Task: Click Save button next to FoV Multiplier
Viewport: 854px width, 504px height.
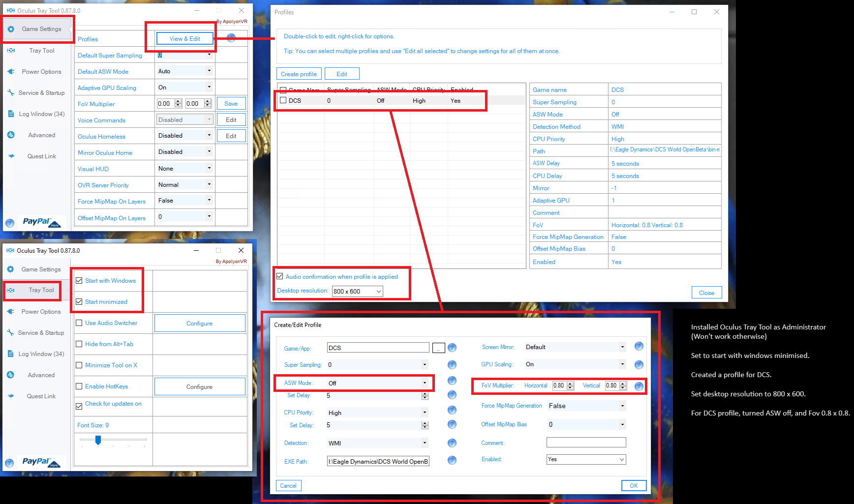Action: 231,104
